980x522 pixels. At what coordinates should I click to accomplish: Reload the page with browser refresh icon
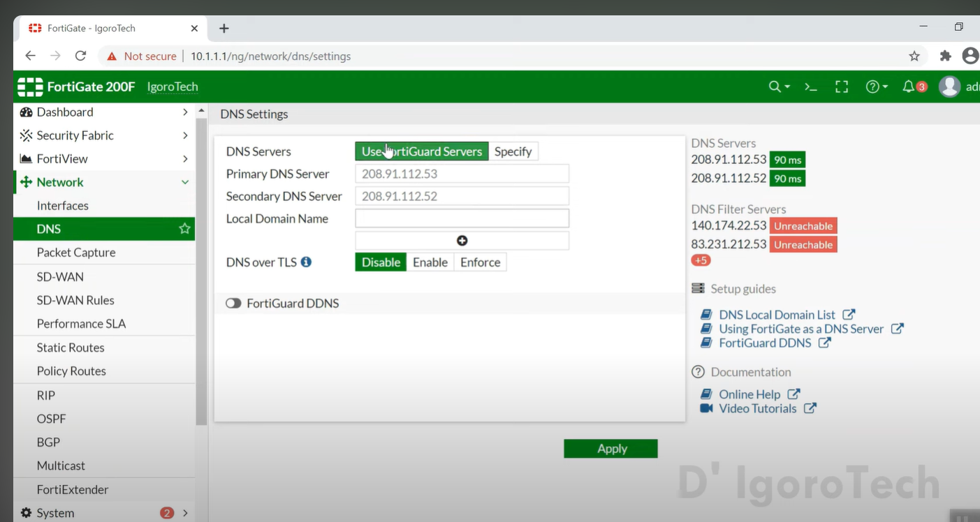tap(80, 56)
